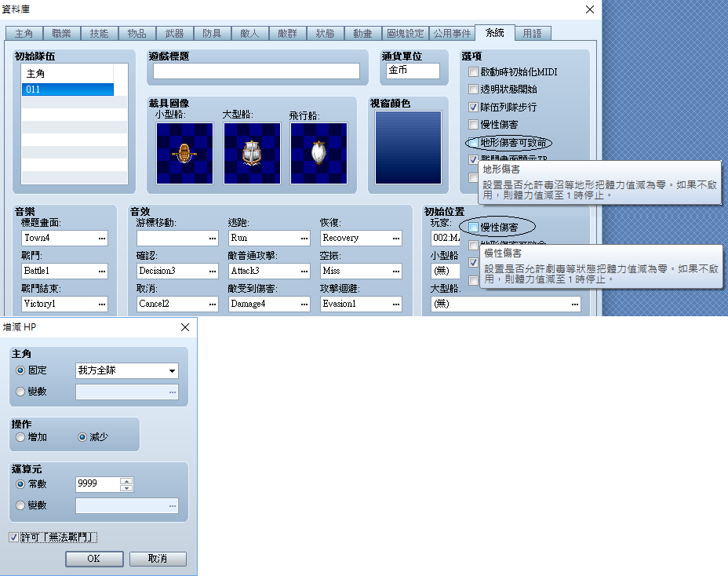
Task: Select 主角 row in 初始隊伍 list
Action: coord(67,74)
